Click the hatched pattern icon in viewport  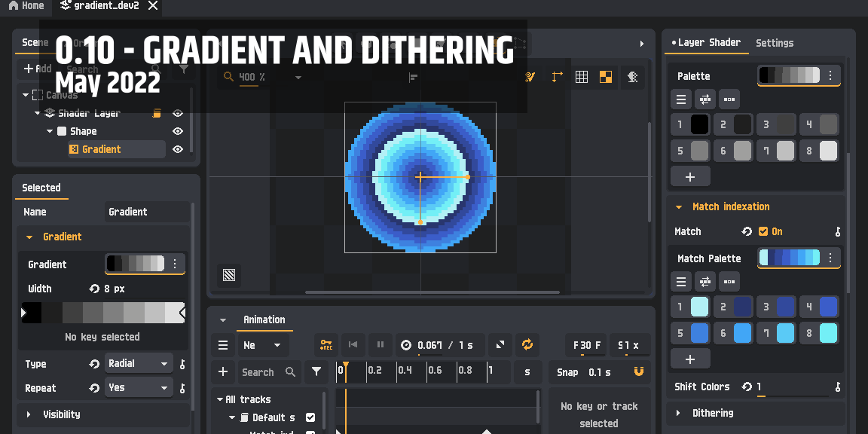click(229, 275)
